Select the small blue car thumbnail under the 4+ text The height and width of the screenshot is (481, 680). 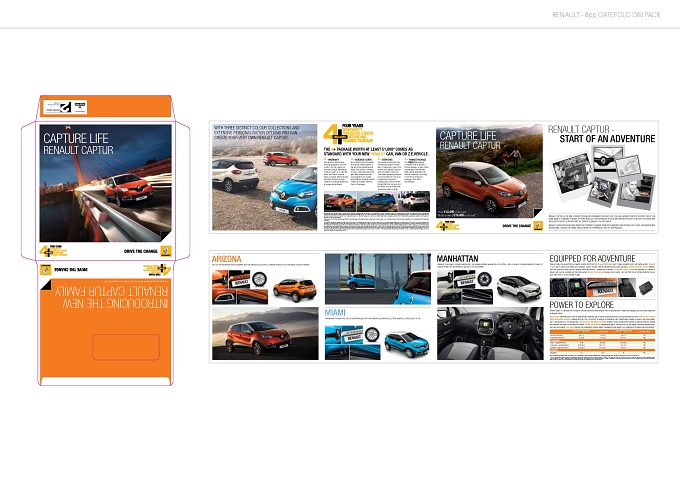point(377,201)
